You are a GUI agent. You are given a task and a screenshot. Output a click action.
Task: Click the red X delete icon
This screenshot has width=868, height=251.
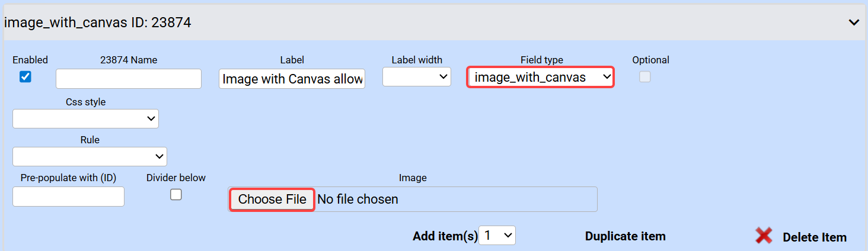point(764,236)
